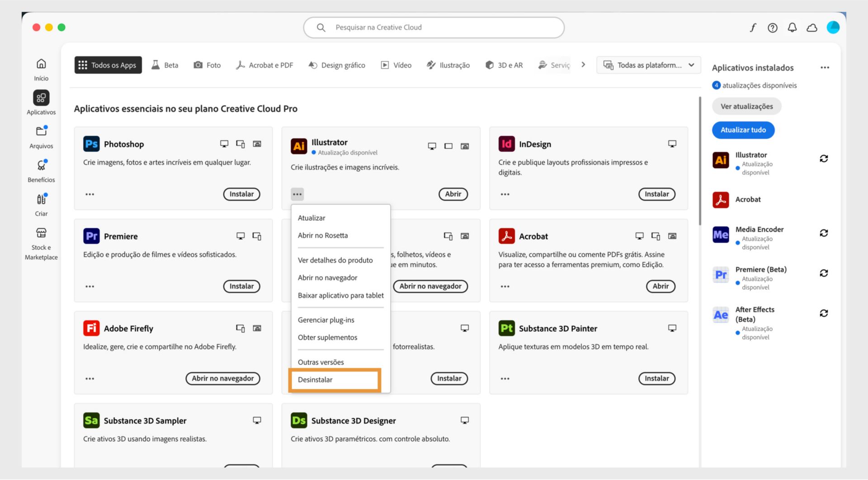Click Abrir no navegador on Firefly card
868x480 pixels.
pos(223,379)
